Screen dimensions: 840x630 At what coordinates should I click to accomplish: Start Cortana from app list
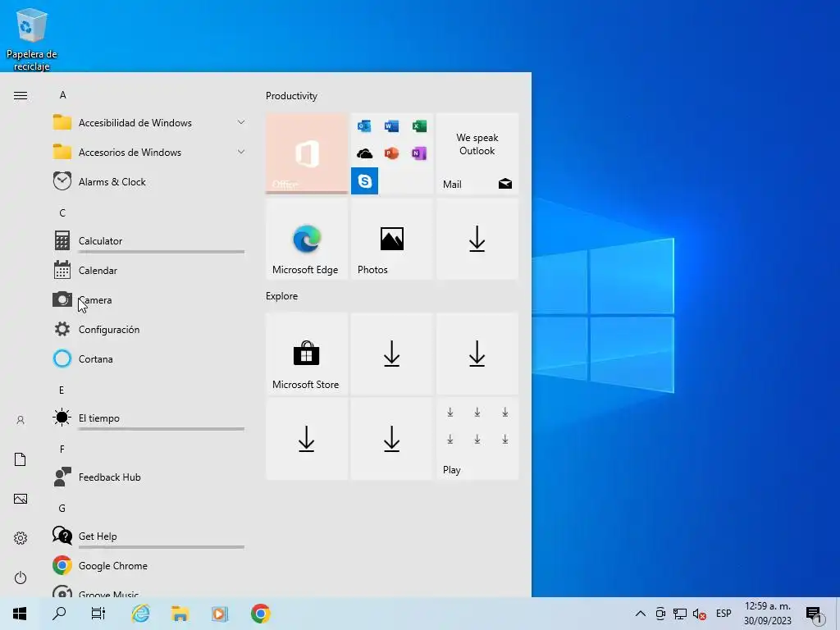tap(149, 358)
